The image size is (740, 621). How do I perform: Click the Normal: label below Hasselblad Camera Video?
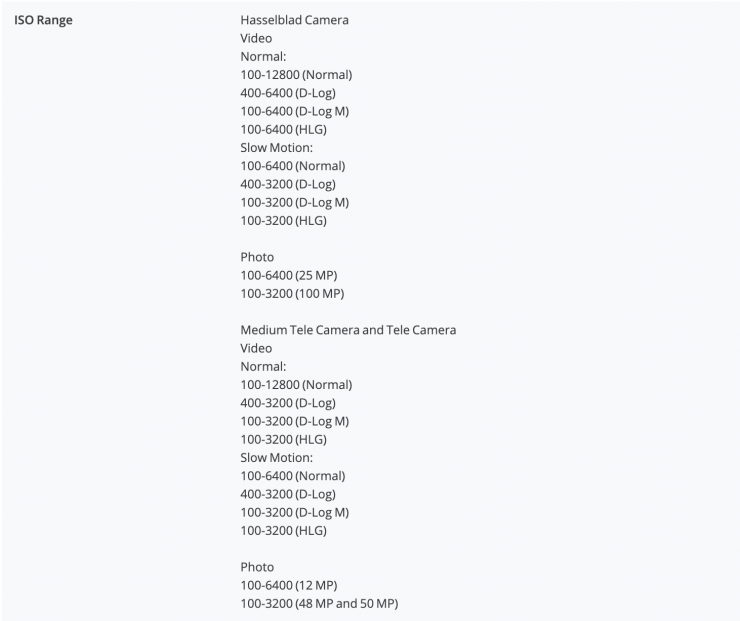(263, 57)
